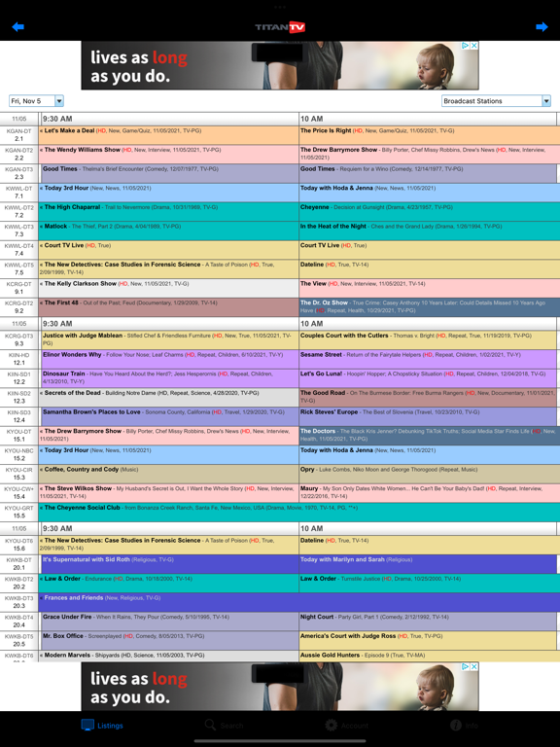Open Coffee, Country and Cody listing
560x747 pixels.
click(168, 474)
